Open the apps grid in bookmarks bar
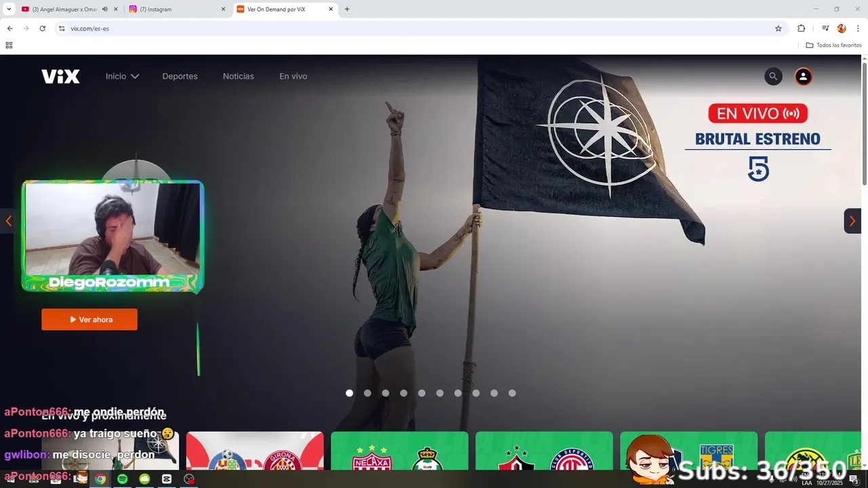This screenshot has height=488, width=868. (9, 45)
